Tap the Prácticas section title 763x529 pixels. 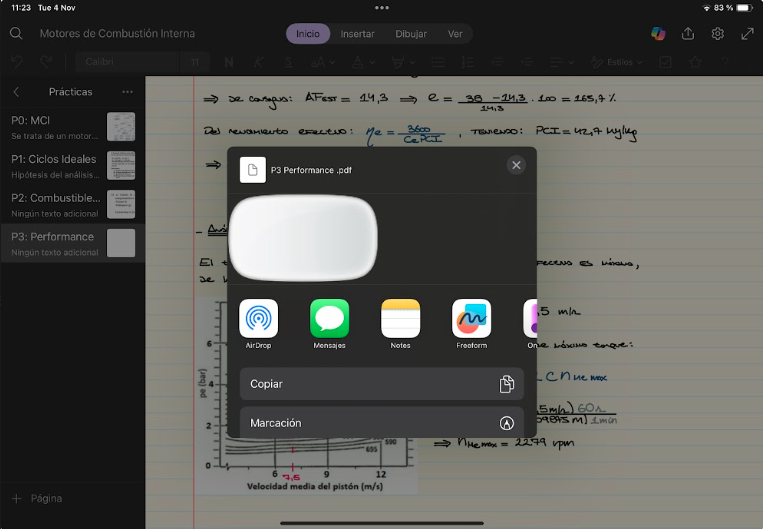[x=71, y=91]
